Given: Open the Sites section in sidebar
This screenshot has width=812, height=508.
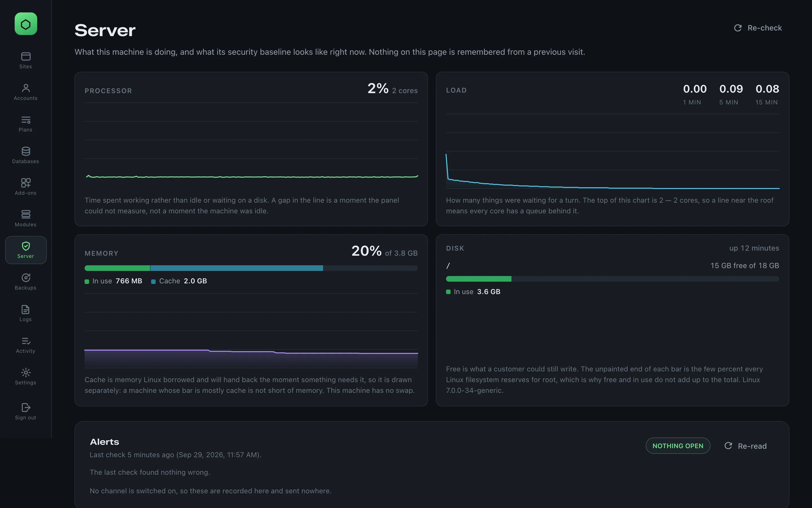Looking at the screenshot, I should pyautogui.click(x=26, y=60).
